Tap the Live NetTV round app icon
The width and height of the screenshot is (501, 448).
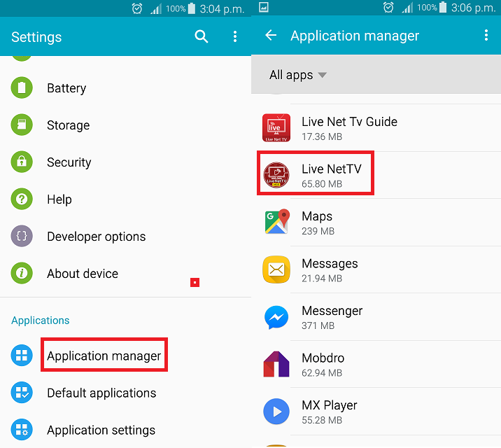276,175
